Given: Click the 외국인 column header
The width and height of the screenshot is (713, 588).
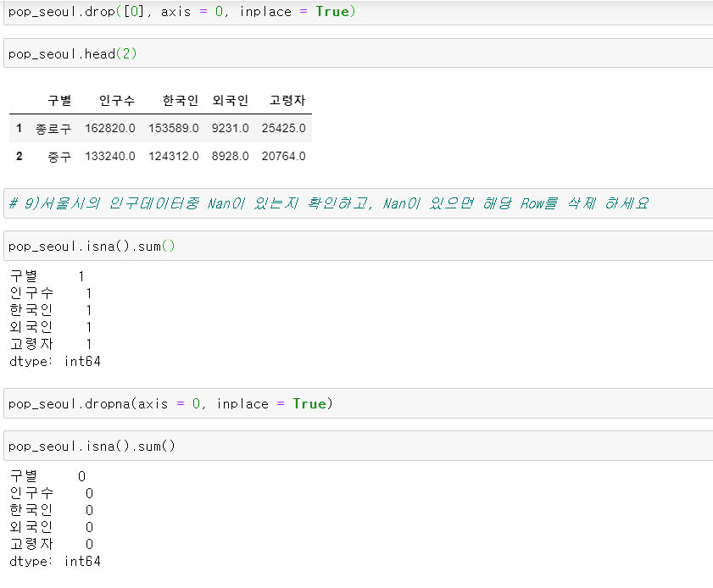Looking at the screenshot, I should click(230, 101).
